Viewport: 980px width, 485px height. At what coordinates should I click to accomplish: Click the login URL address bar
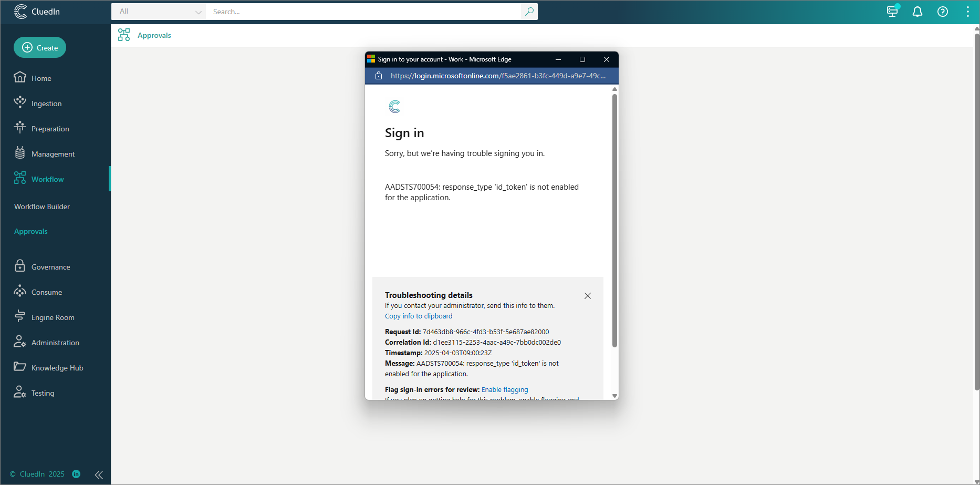click(x=498, y=76)
